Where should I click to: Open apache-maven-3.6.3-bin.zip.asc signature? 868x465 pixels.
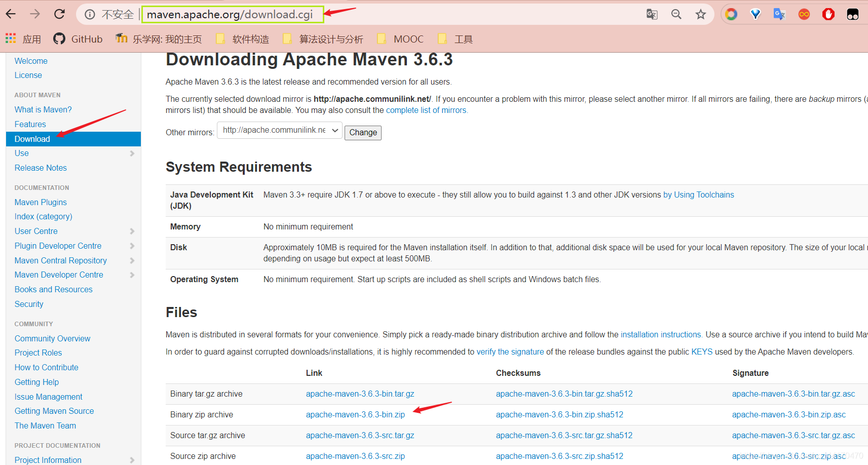point(789,414)
